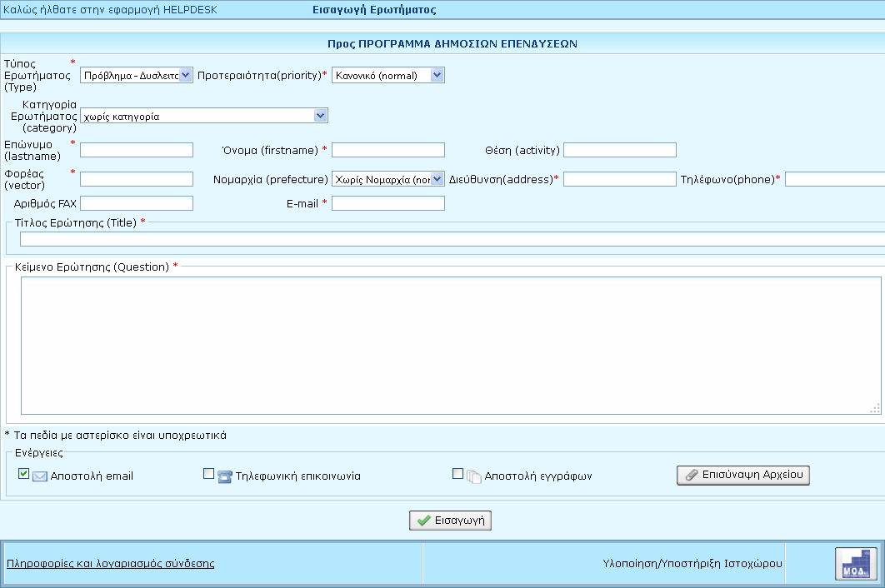Click the telephone icon

pyautogui.click(x=225, y=477)
